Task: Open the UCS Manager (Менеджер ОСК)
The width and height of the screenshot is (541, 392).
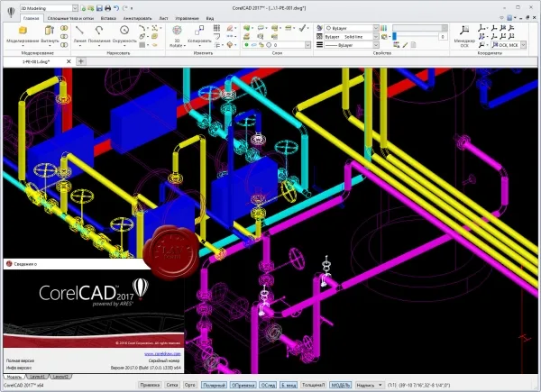Action: click(x=464, y=35)
